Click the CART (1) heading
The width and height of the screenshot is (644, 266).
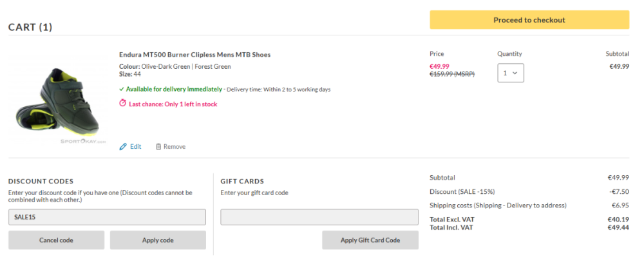click(x=30, y=27)
